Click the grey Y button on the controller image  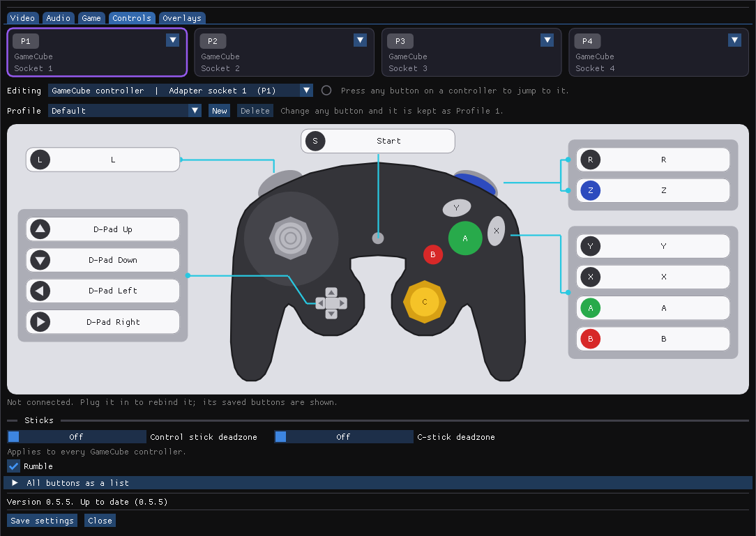[457, 208]
